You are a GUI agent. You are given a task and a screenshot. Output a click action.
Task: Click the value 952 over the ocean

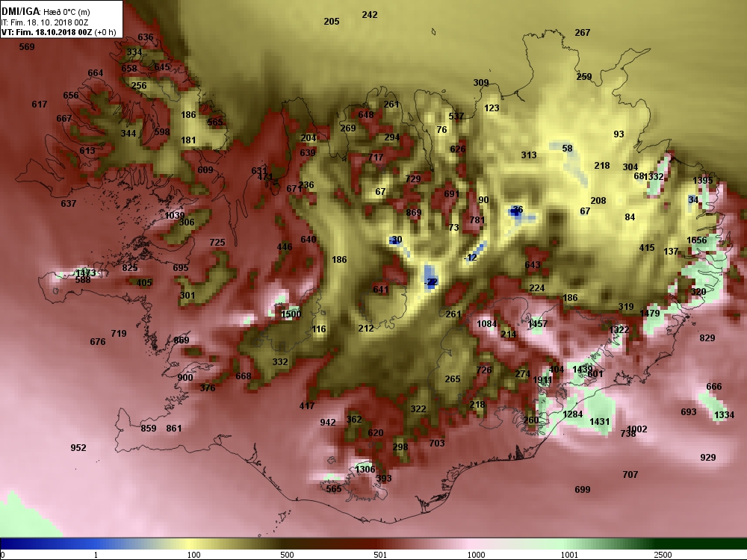tap(78, 447)
